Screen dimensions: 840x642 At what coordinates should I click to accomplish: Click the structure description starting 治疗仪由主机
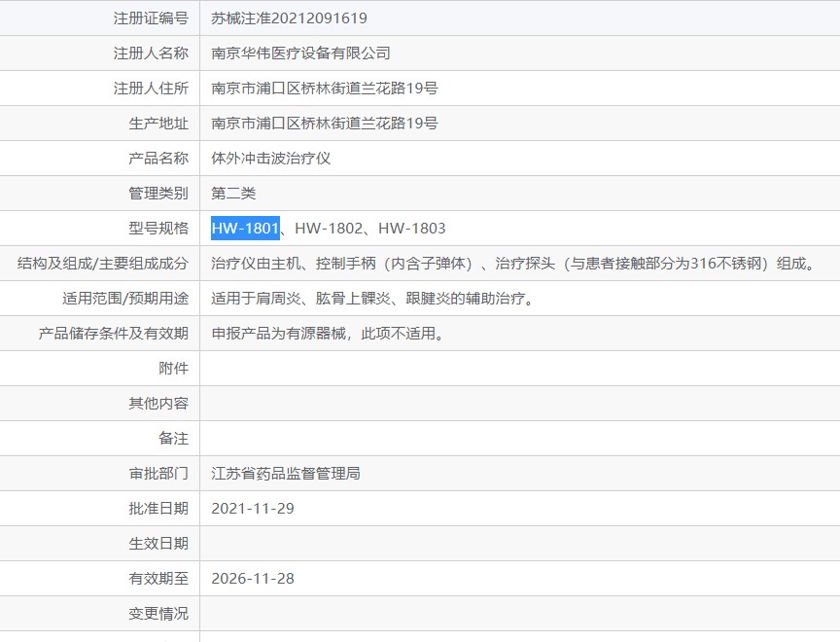coord(514,264)
